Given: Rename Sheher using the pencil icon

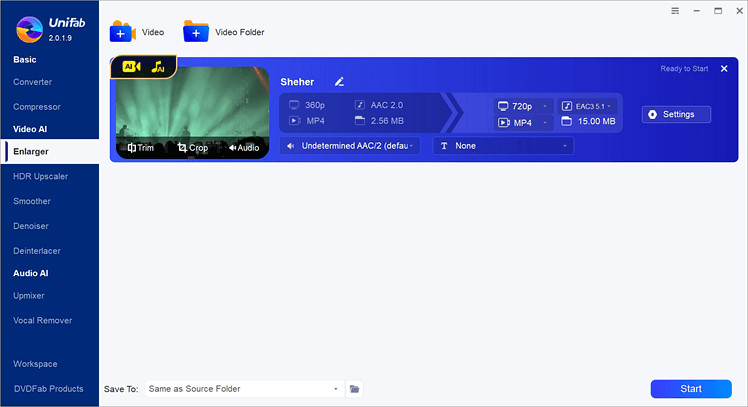Looking at the screenshot, I should click(339, 81).
